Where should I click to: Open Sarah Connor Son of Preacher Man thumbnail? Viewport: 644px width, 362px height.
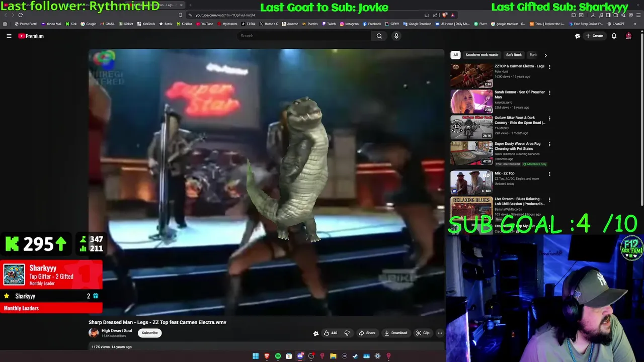click(471, 102)
